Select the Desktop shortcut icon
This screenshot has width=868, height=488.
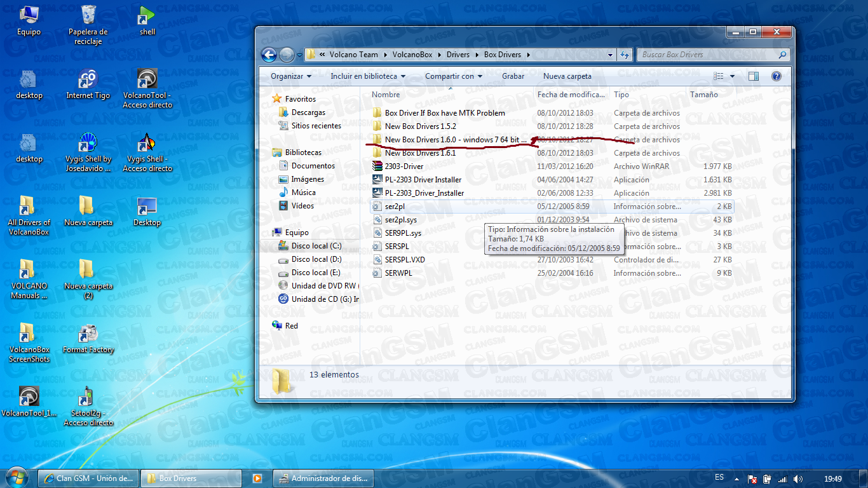tap(147, 211)
